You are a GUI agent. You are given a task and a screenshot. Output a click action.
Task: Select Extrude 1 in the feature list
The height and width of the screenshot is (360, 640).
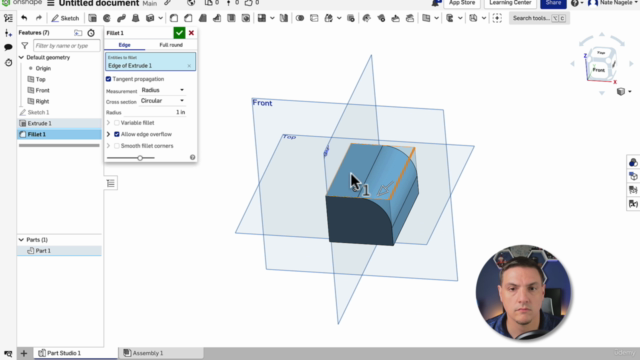(59, 123)
